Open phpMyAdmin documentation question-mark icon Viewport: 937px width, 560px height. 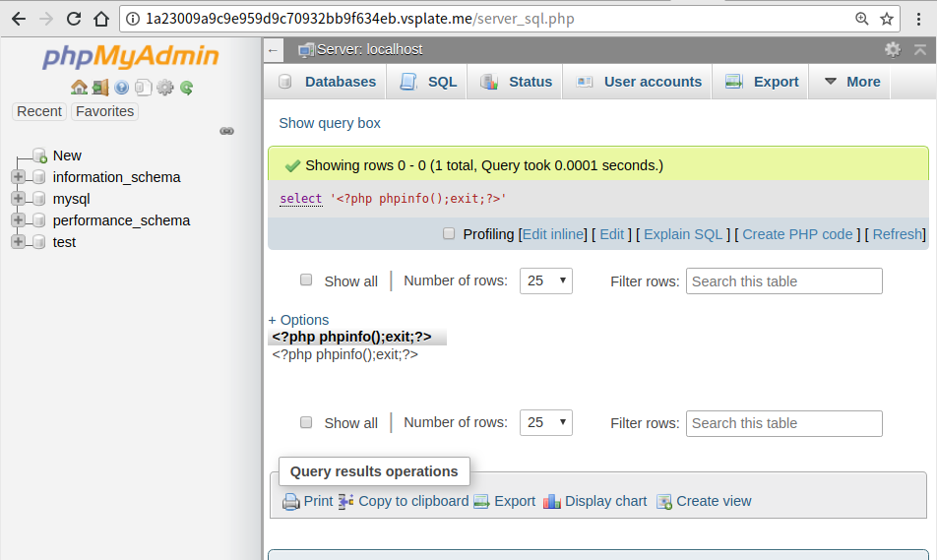pos(122,88)
